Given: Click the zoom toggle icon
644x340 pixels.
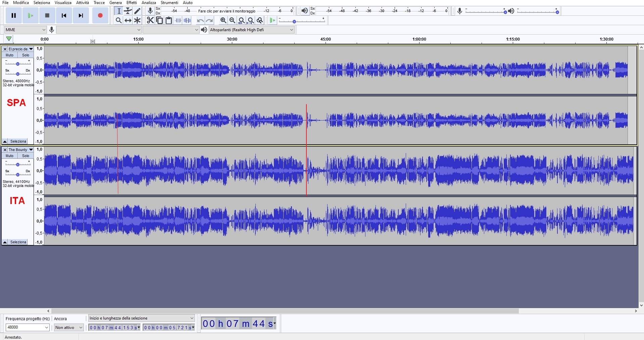Looking at the screenshot, I should pos(260,20).
